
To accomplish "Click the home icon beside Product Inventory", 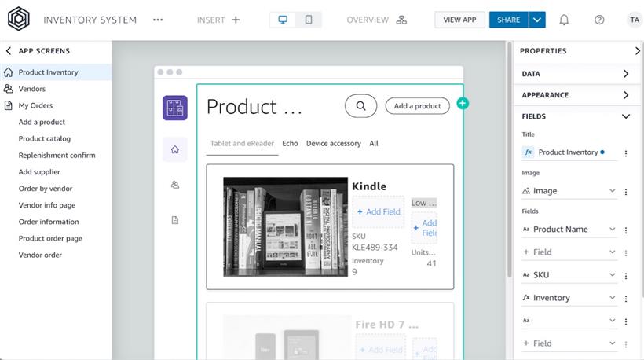I will [8, 72].
